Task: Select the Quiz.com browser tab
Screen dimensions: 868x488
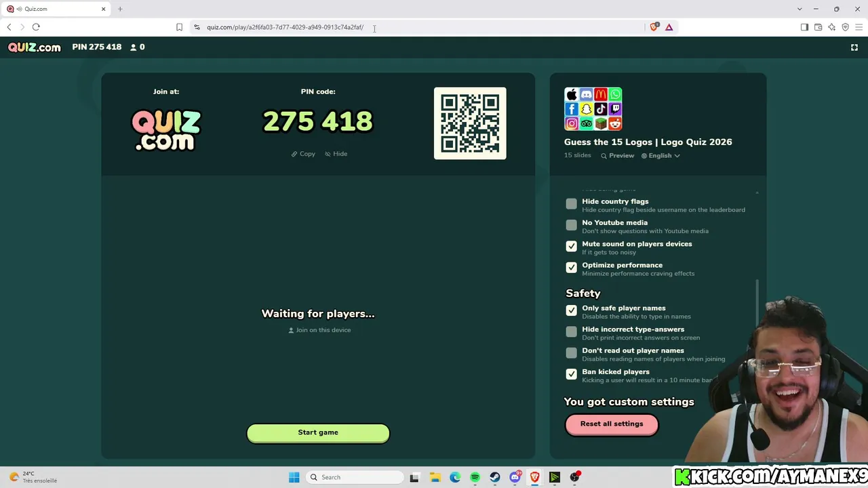Action: point(56,9)
